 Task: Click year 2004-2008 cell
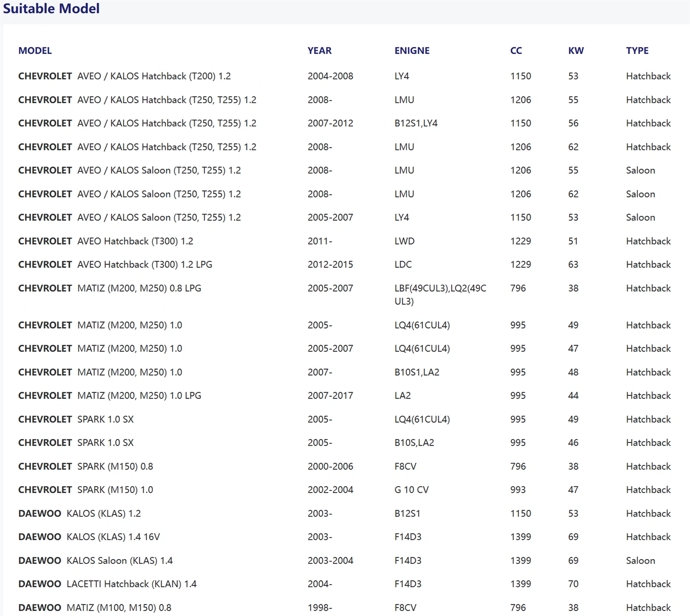[x=330, y=76]
